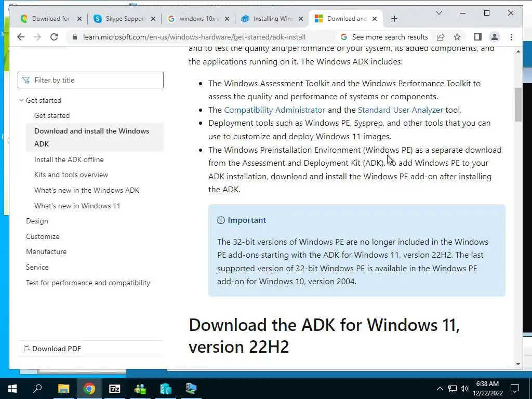Open the network tray icon

[453, 389]
